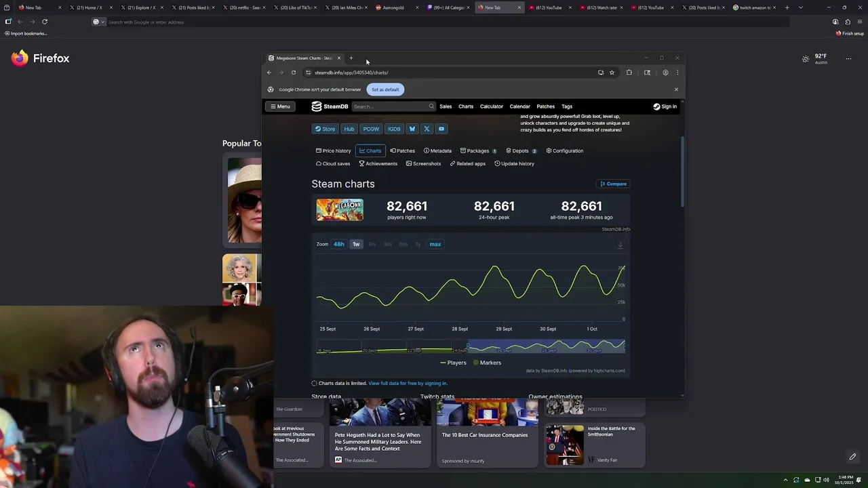This screenshot has height=488, width=868.
Task: Set chart zoom to 48h
Action: pyautogui.click(x=338, y=244)
